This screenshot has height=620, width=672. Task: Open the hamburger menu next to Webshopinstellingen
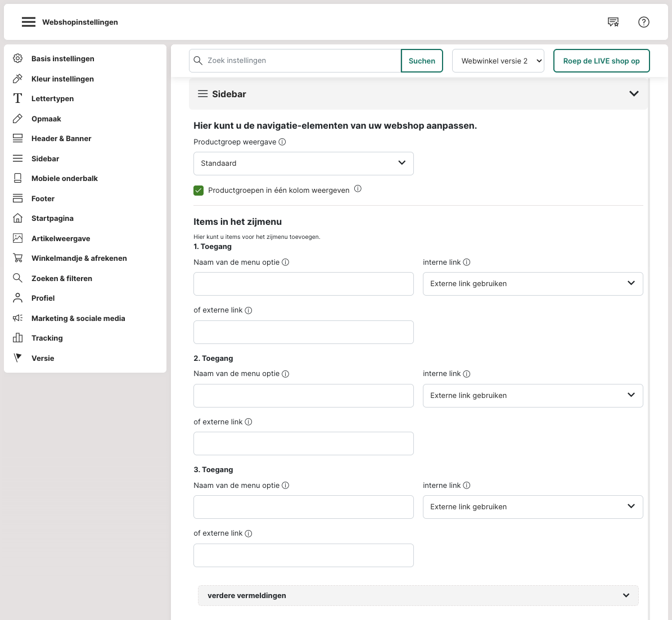pos(29,22)
